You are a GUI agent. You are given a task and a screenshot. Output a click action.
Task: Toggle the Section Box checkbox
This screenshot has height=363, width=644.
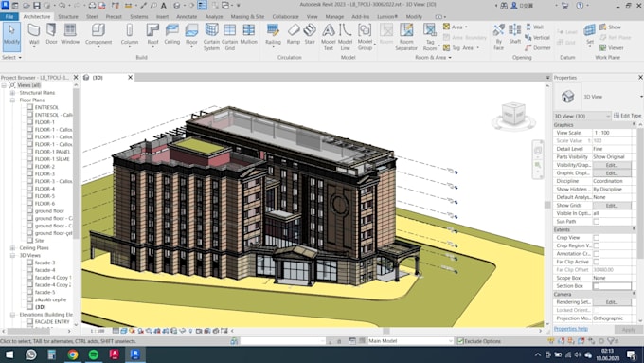coord(596,285)
